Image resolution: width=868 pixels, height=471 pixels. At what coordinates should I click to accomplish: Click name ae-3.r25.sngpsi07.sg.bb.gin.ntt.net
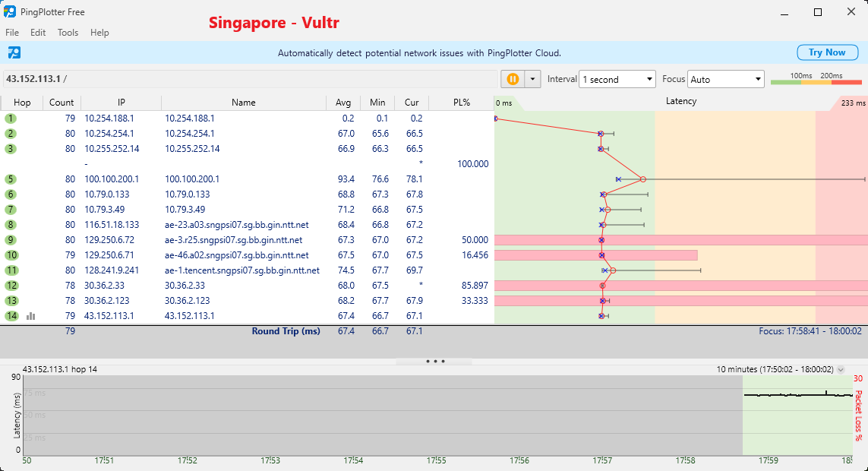[x=234, y=240]
